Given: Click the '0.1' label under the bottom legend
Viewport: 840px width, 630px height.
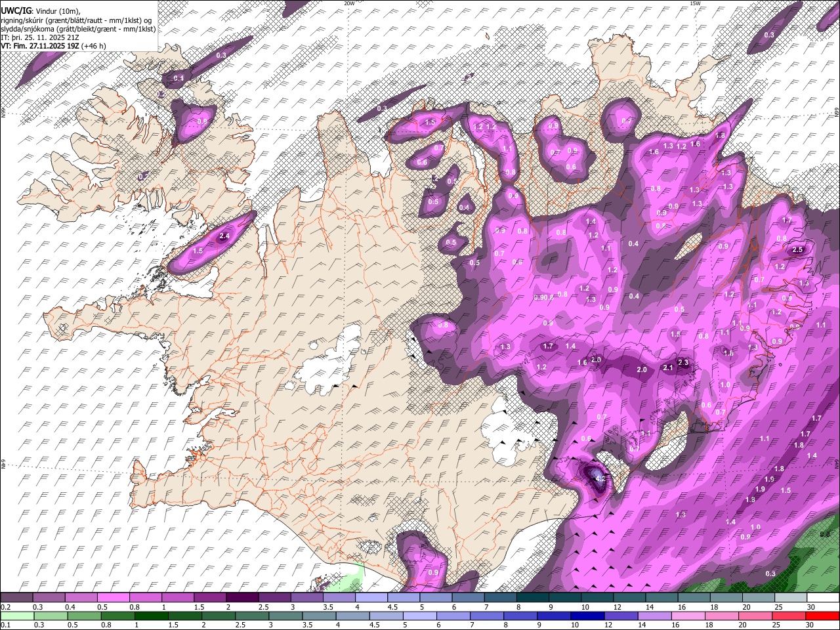Looking at the screenshot, I should (5, 625).
